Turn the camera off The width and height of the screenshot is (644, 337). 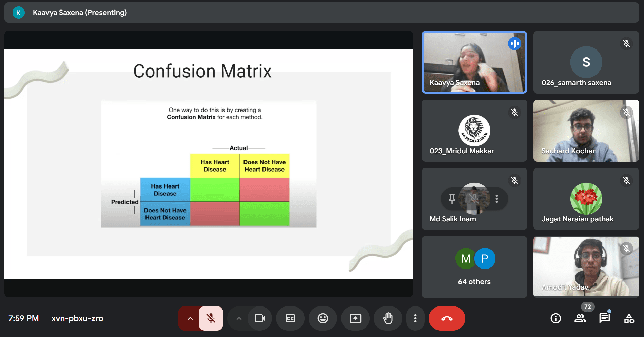(x=260, y=318)
